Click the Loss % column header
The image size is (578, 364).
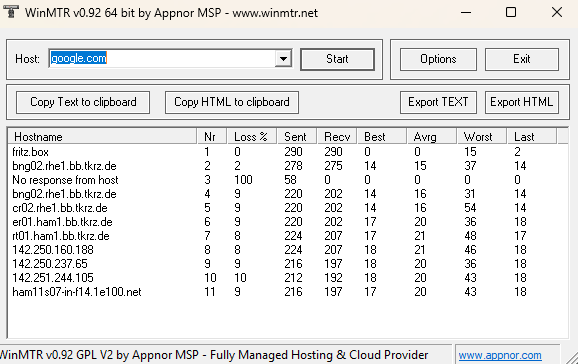point(251,137)
